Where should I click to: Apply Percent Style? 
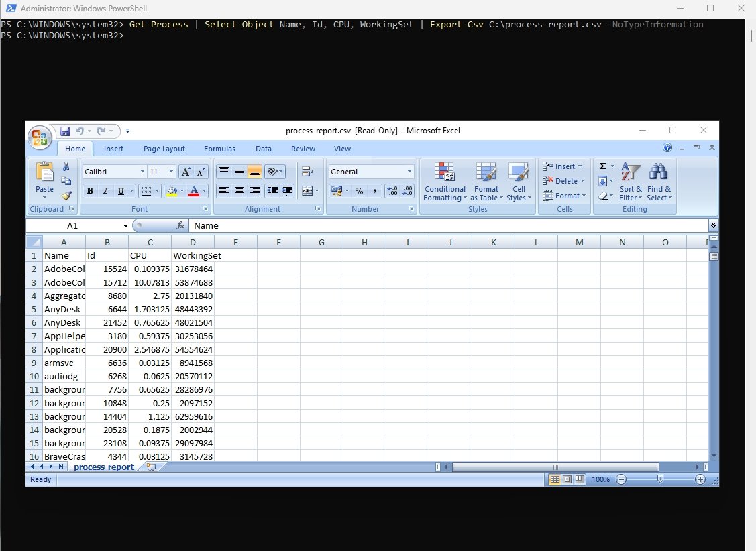click(359, 191)
